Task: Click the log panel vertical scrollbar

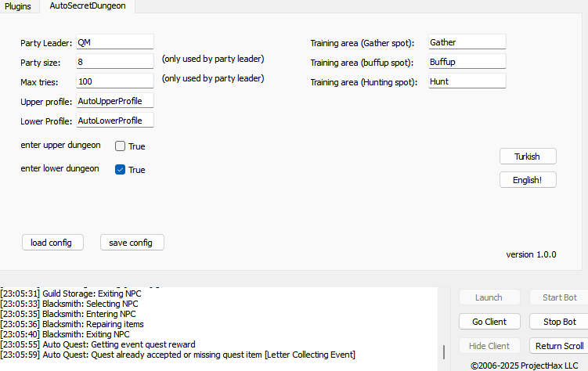Action: (444, 351)
